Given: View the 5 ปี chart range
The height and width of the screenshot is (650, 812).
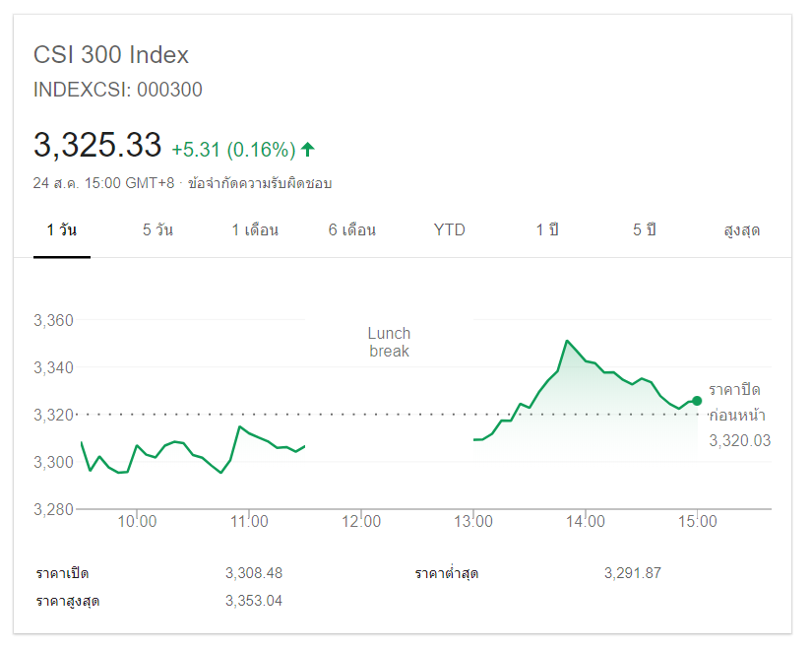Looking at the screenshot, I should tap(645, 230).
